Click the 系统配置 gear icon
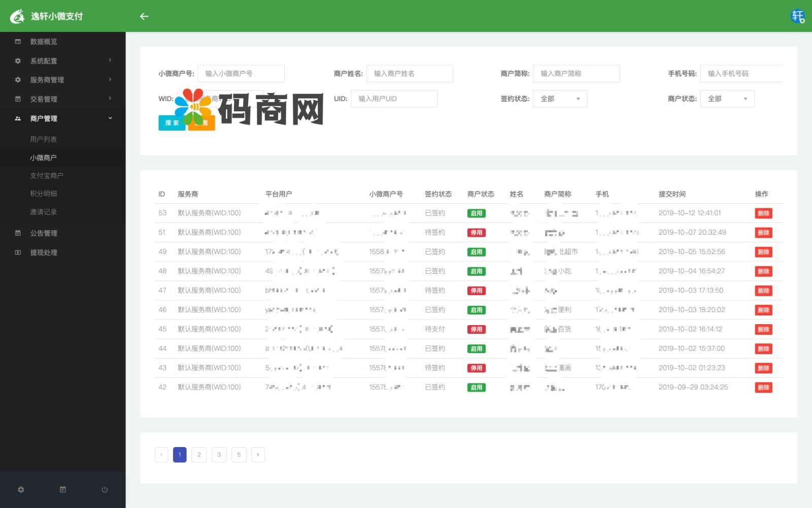Image resolution: width=812 pixels, height=508 pixels. (18, 60)
